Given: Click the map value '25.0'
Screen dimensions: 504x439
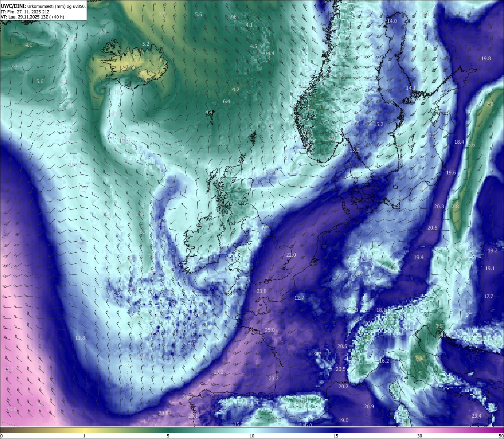Looking at the screenshot, I should [x=270, y=330].
